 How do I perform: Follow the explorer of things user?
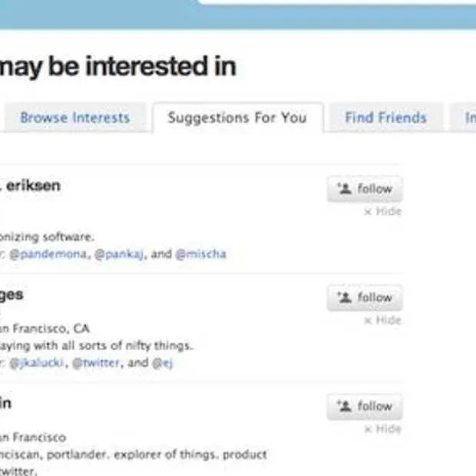pyautogui.click(x=365, y=406)
